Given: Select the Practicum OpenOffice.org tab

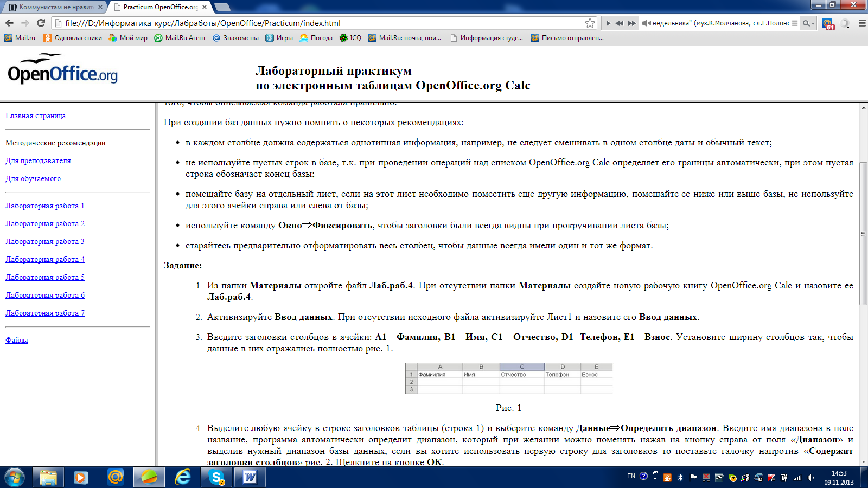Looking at the screenshot, I should point(159,7).
